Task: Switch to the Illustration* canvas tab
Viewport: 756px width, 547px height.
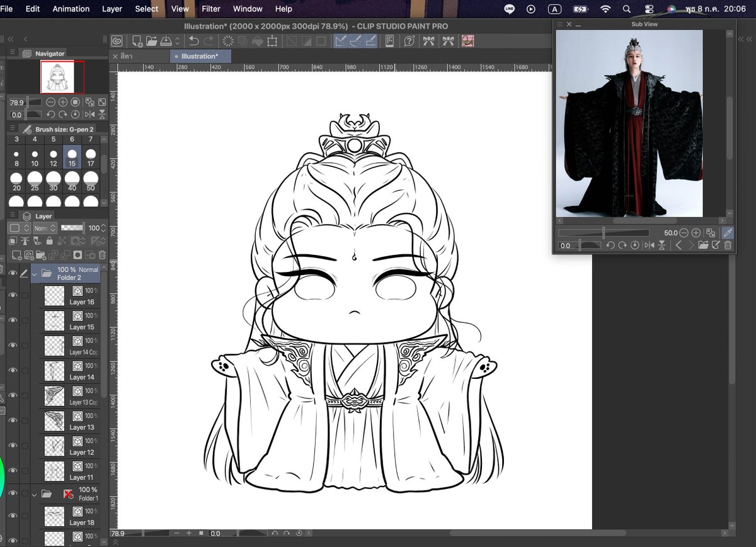Action: pyautogui.click(x=200, y=56)
